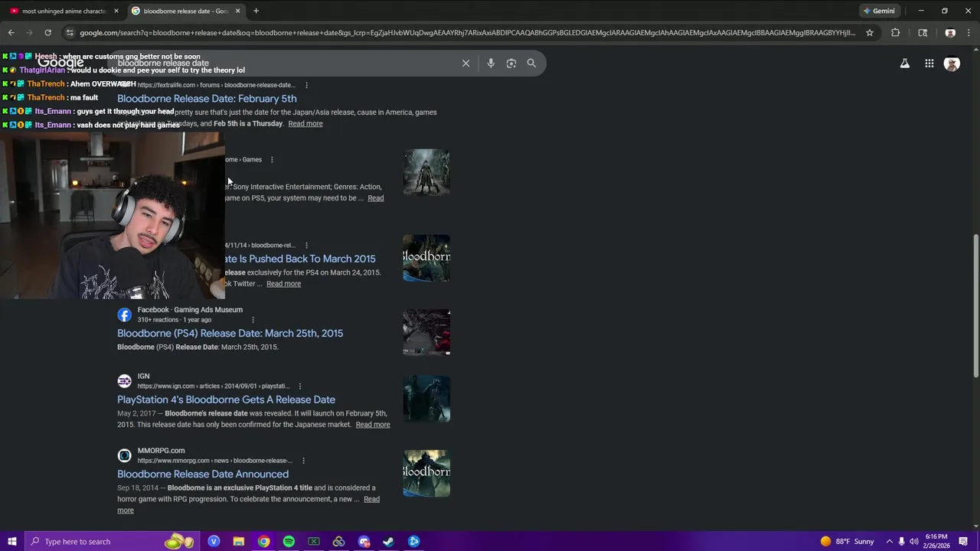Close the YouTube tab
This screenshot has width=980, height=551.
click(x=116, y=11)
